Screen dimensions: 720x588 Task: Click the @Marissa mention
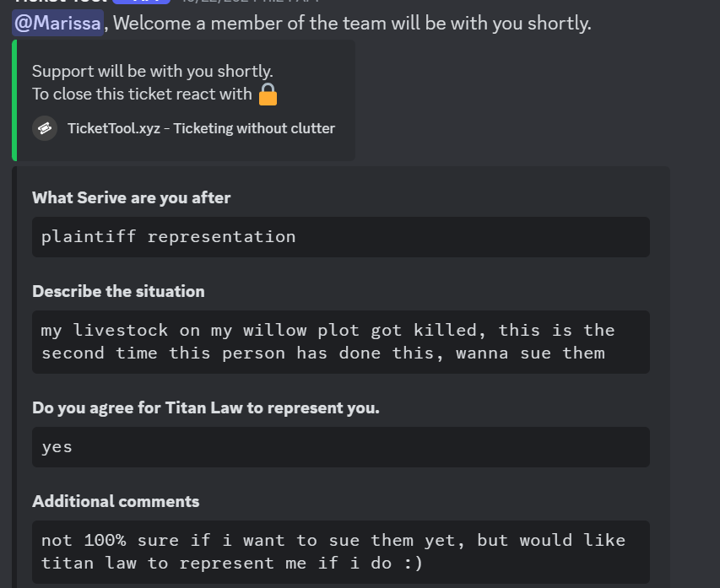(58, 23)
